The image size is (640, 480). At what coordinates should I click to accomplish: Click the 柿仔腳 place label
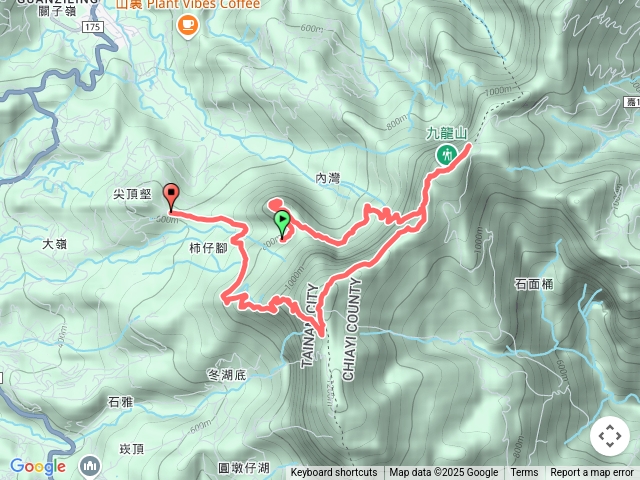pos(208,248)
